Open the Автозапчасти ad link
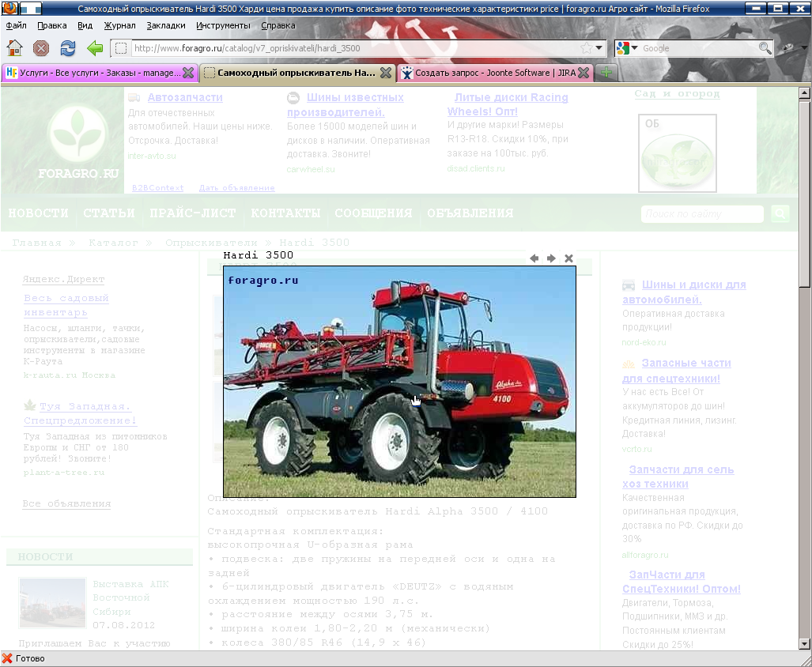Screen dimensions: 812x667 [185, 97]
